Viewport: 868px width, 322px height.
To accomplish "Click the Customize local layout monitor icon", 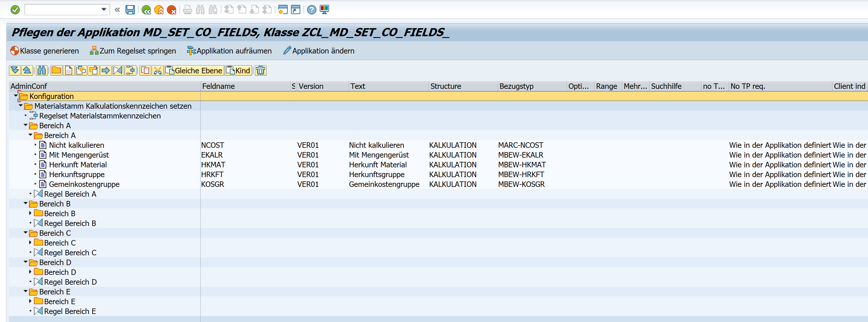I will (324, 10).
